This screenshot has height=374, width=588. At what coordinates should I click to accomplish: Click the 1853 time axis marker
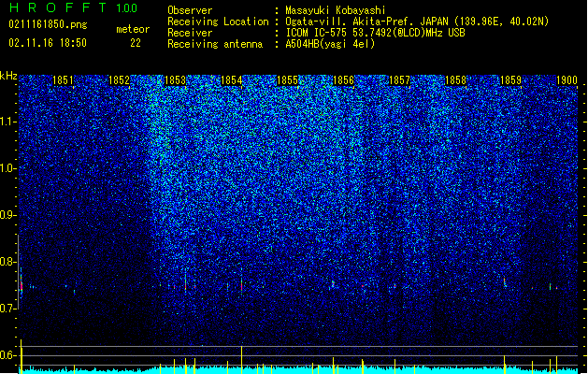(x=175, y=80)
